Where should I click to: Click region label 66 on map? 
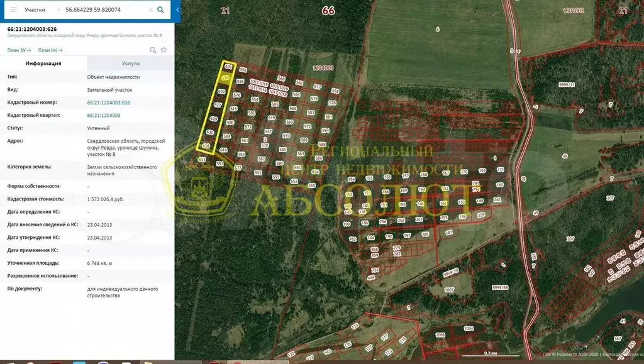[x=328, y=11]
